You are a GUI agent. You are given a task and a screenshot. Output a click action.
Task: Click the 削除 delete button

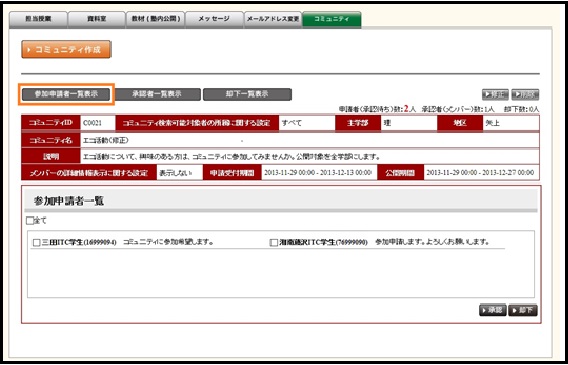pyautogui.click(x=525, y=95)
